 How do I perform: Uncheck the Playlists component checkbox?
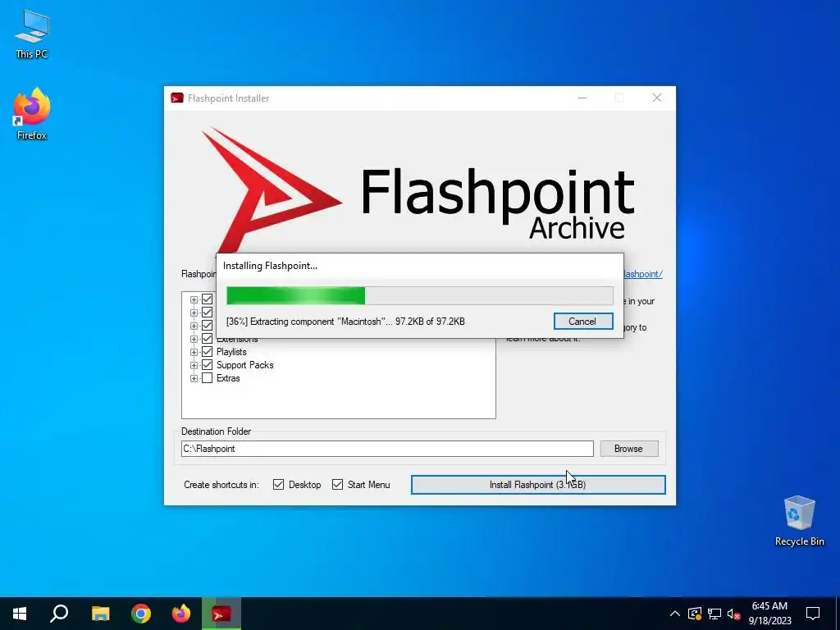(x=208, y=352)
